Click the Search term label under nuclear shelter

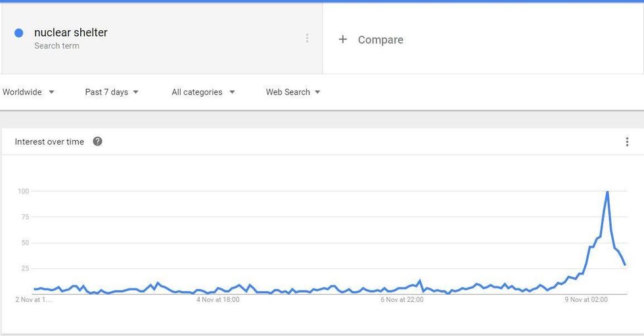57,46
